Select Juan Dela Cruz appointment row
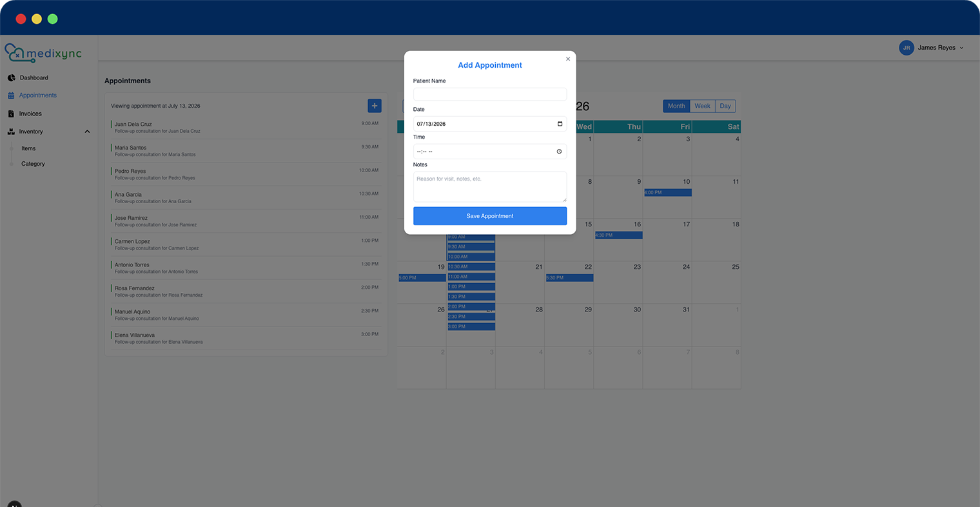This screenshot has height=507, width=980. [x=245, y=127]
